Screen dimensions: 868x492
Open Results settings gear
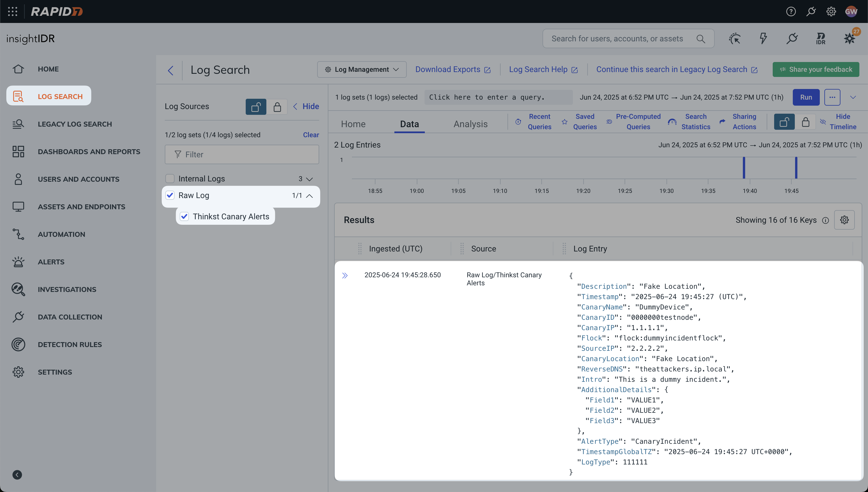(844, 220)
